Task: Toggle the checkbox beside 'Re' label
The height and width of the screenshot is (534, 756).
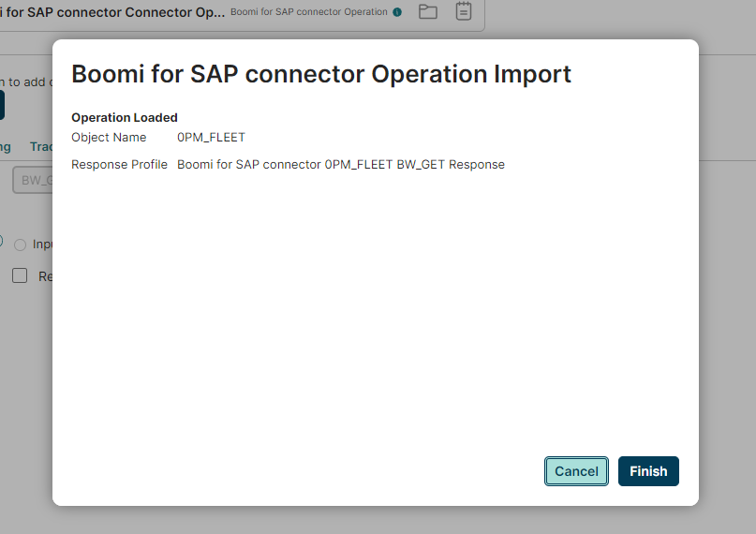Action: (x=20, y=275)
